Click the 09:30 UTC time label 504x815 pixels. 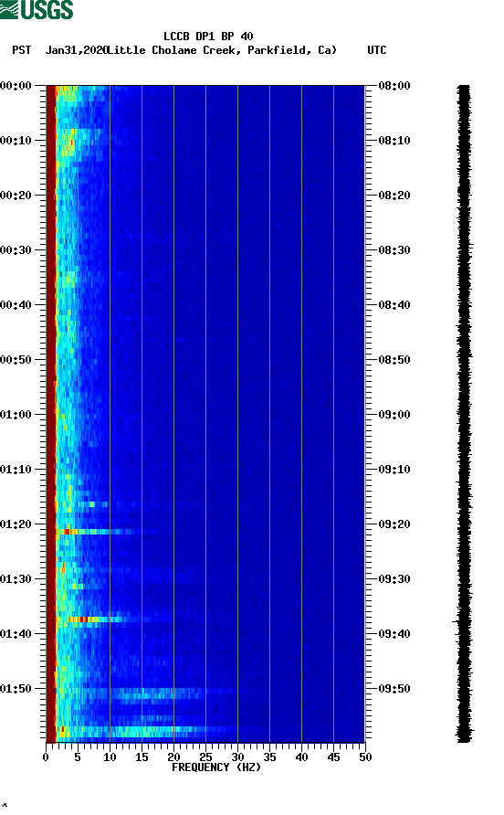[x=394, y=579]
